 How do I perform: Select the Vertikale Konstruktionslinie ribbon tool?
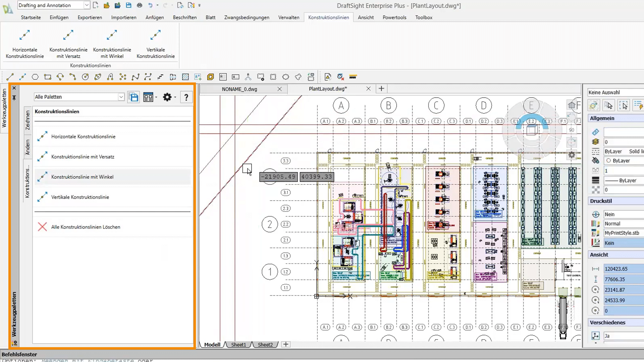pyautogui.click(x=155, y=42)
